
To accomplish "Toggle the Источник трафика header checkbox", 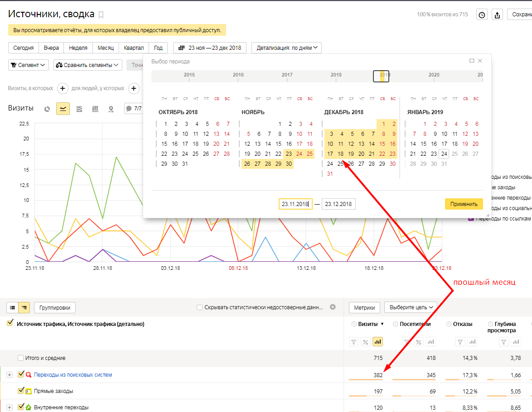I will [10, 322].
